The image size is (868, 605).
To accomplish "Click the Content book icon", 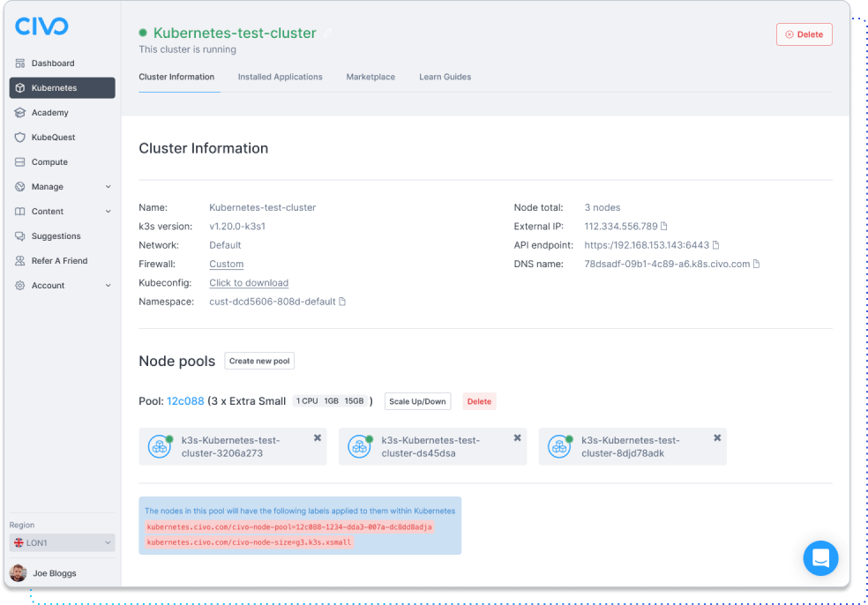I will click(x=20, y=212).
